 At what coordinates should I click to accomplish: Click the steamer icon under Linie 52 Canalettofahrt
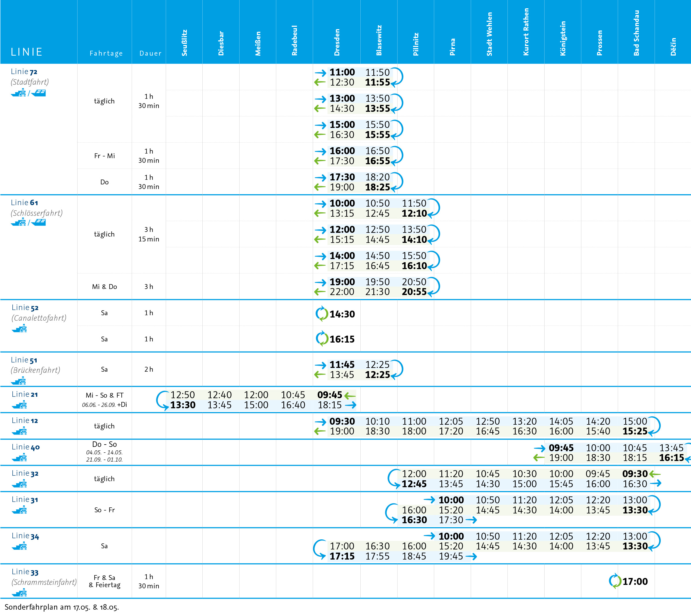coord(19,328)
